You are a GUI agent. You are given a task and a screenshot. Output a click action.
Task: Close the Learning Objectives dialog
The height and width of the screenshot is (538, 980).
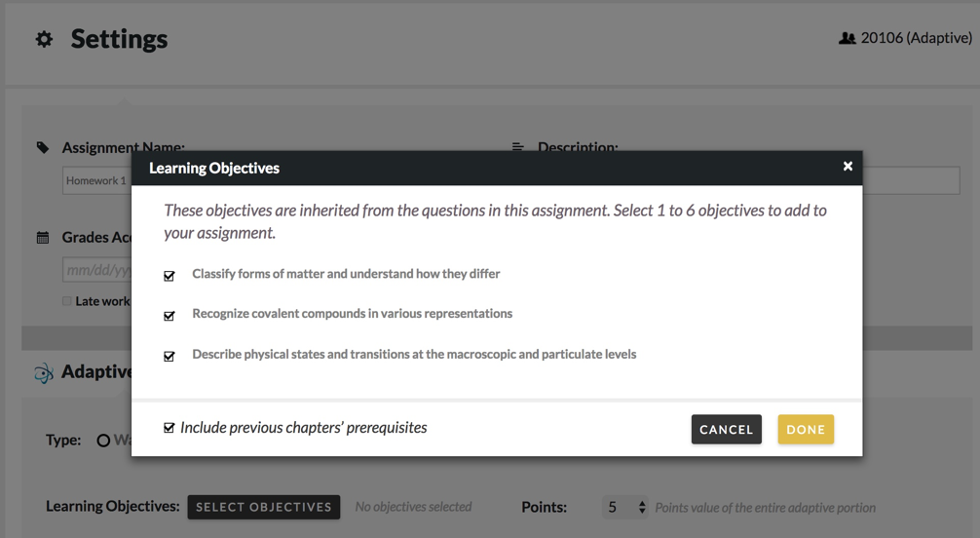tap(848, 167)
